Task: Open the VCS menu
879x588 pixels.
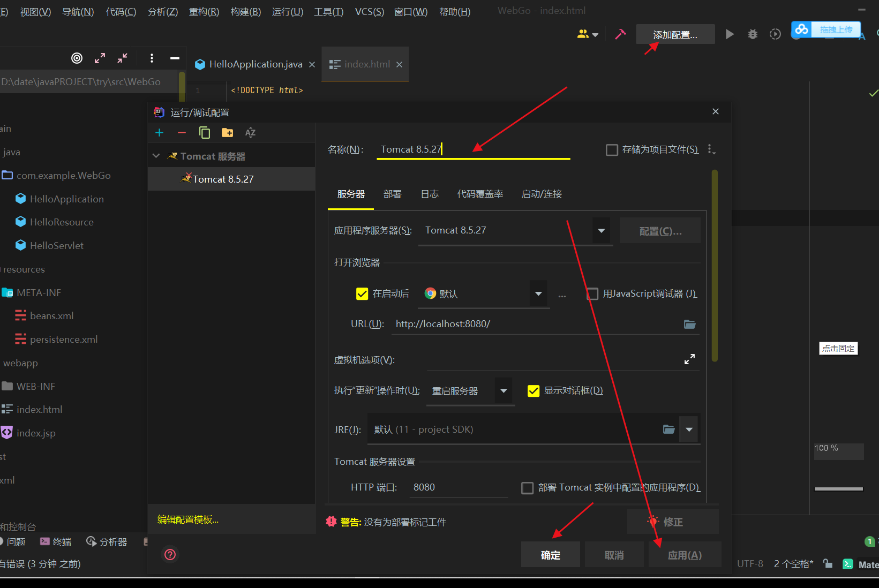Action: click(x=370, y=11)
